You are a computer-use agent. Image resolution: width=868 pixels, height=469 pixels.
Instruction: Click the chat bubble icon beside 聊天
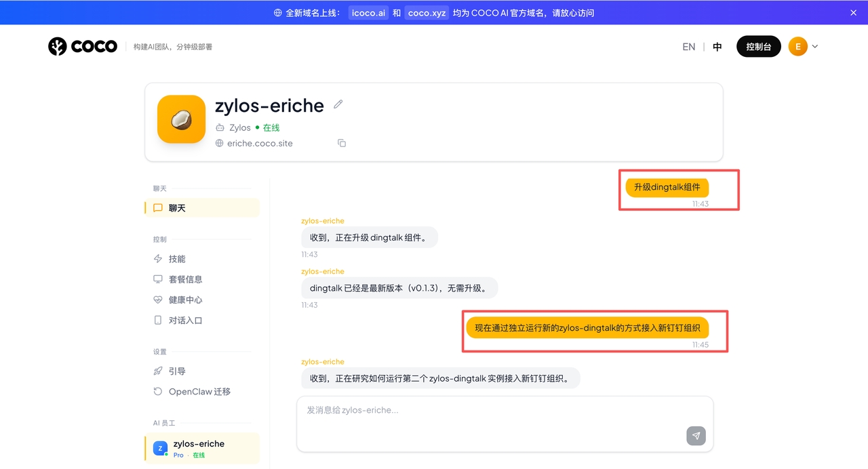158,208
